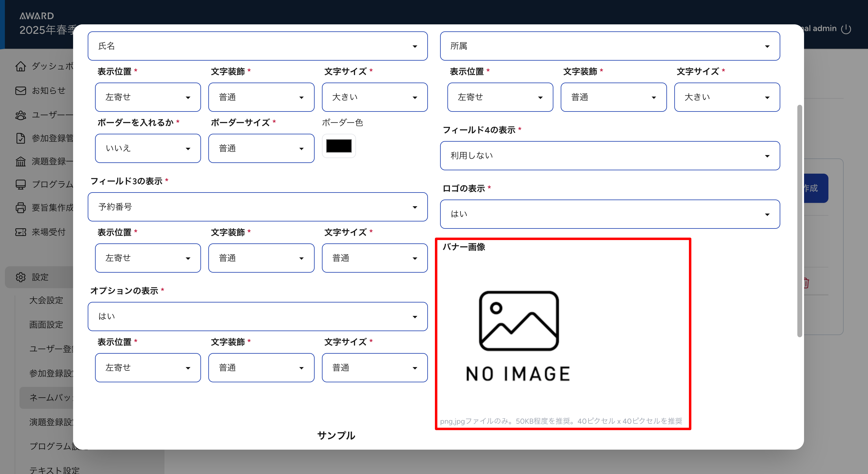Click the 設定 sidebar menu item
The height and width of the screenshot is (474, 868).
pyautogui.click(x=40, y=277)
